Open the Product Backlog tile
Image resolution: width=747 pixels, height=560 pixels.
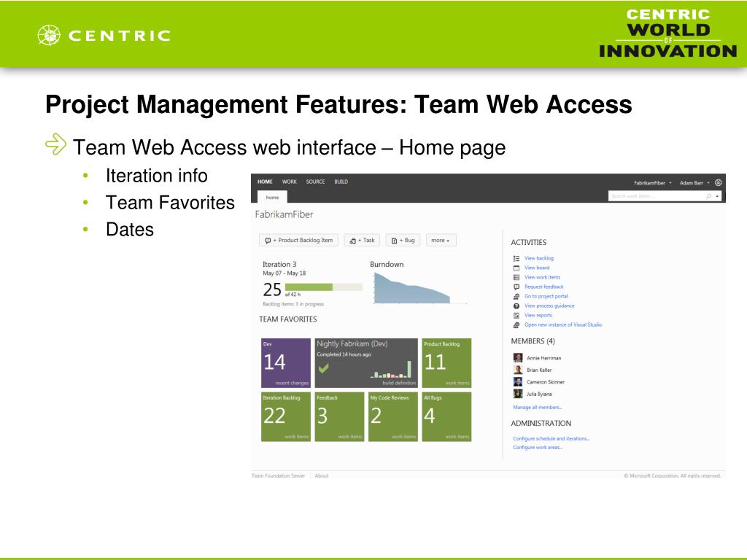point(447,363)
